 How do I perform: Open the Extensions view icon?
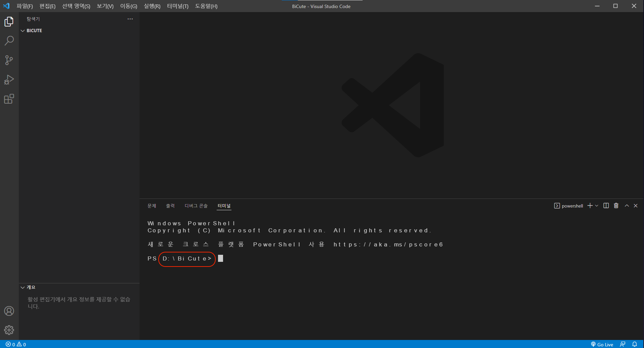(x=9, y=99)
